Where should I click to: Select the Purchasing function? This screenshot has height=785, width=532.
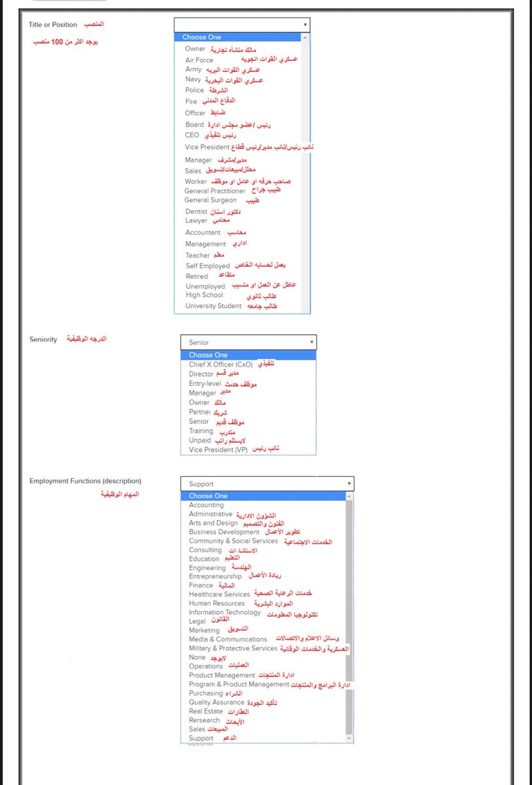point(206,693)
